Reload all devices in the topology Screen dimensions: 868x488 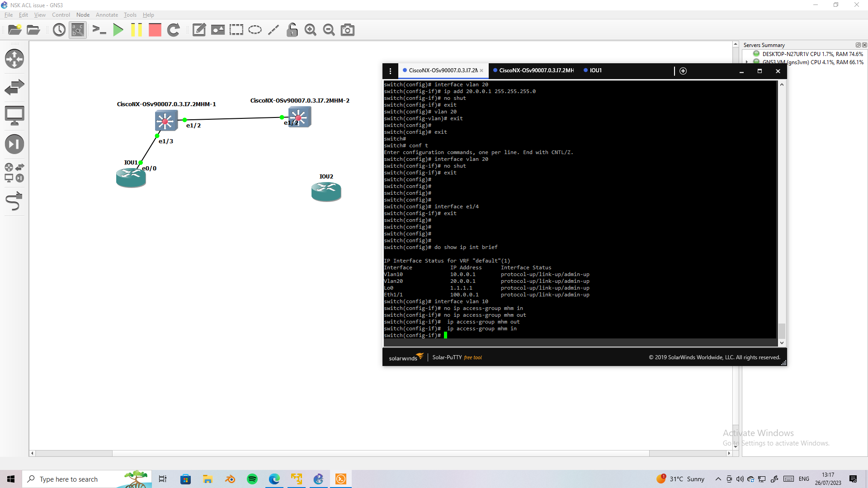pos(174,30)
